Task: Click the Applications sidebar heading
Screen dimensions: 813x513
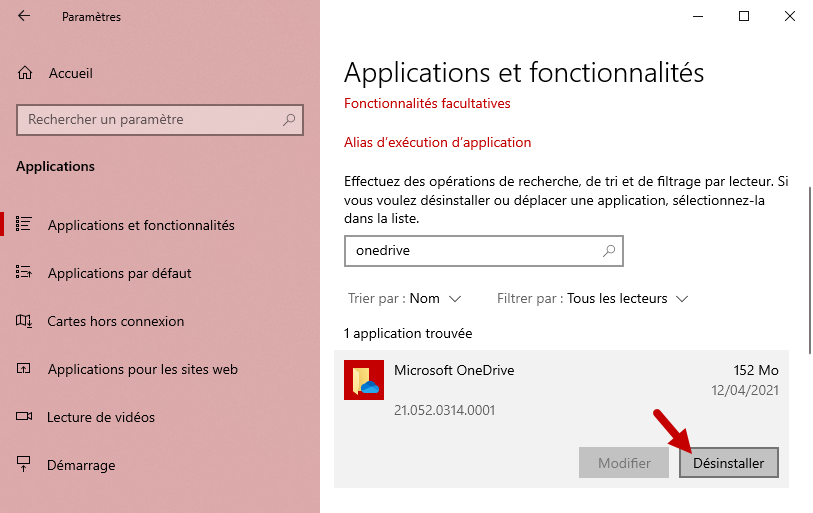Action: click(55, 167)
